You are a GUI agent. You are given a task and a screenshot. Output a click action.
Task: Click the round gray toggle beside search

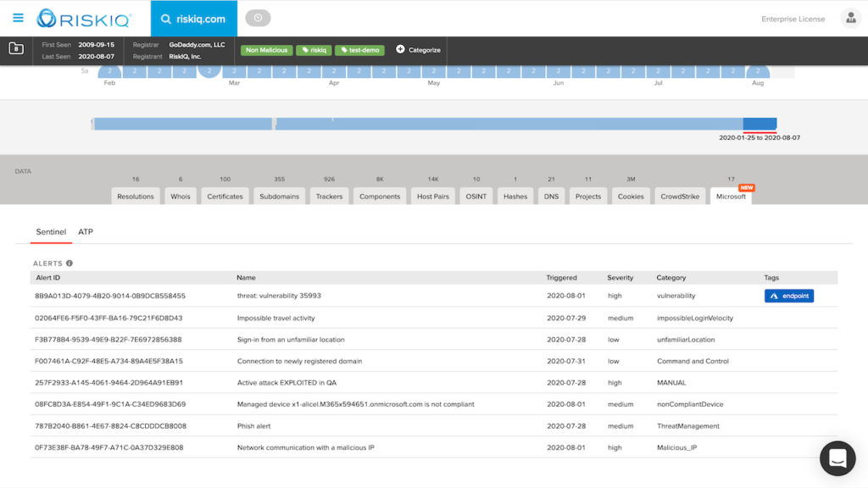click(x=258, y=19)
